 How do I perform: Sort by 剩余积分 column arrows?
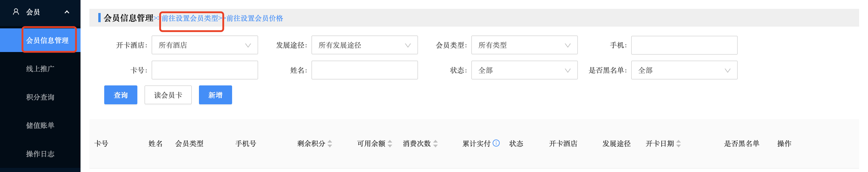click(330, 144)
